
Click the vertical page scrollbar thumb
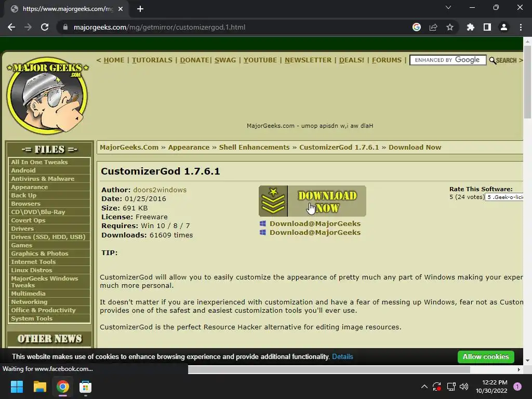527,82
